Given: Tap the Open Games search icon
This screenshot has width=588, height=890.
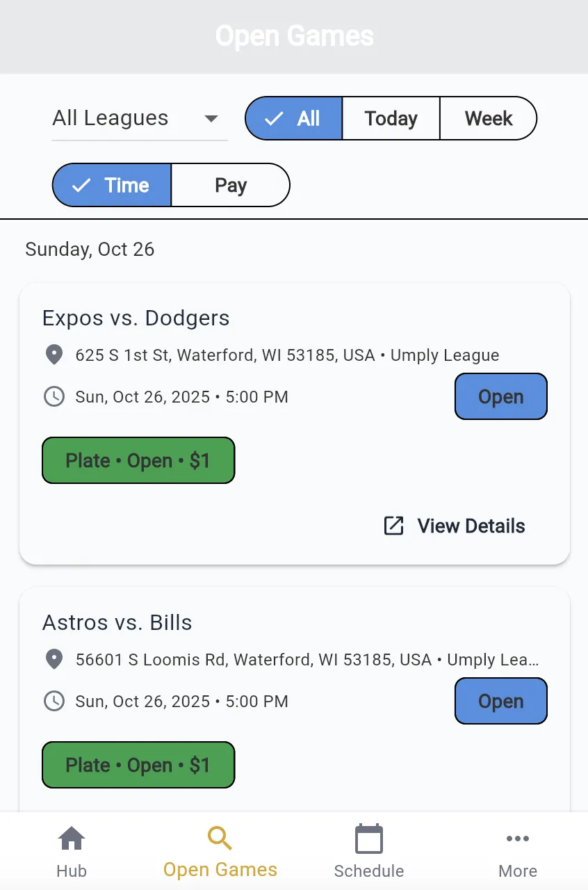Looking at the screenshot, I should pyautogui.click(x=220, y=839).
